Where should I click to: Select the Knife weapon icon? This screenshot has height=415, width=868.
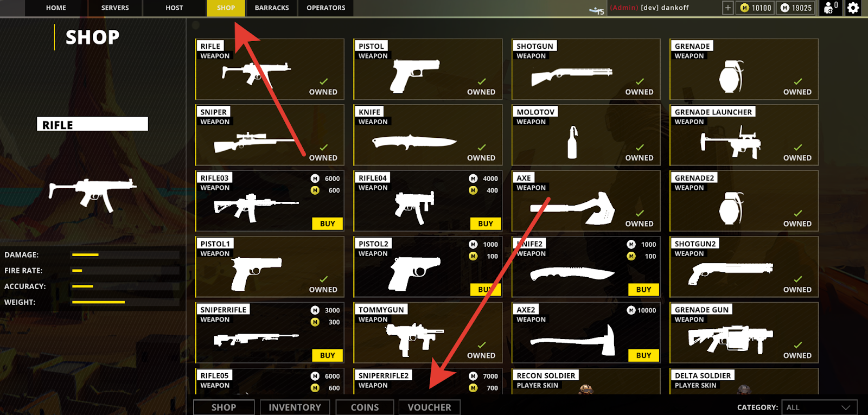pos(414,143)
